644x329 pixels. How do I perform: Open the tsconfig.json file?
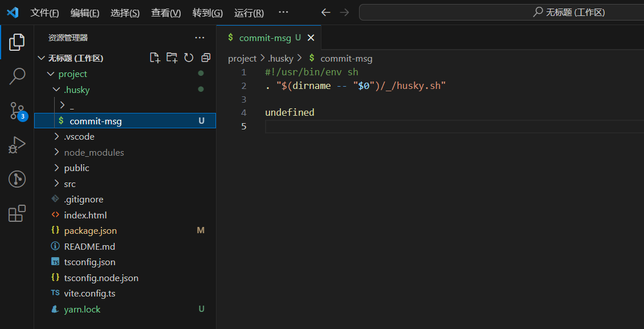125,262
